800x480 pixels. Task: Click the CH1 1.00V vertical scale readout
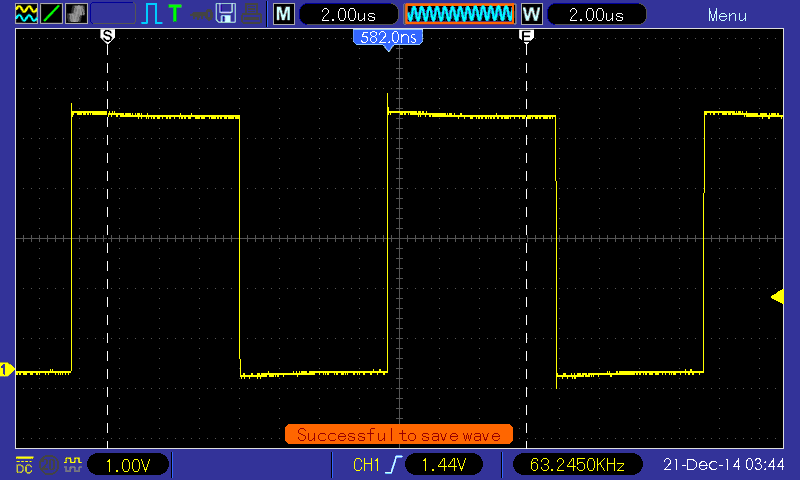tap(129, 465)
